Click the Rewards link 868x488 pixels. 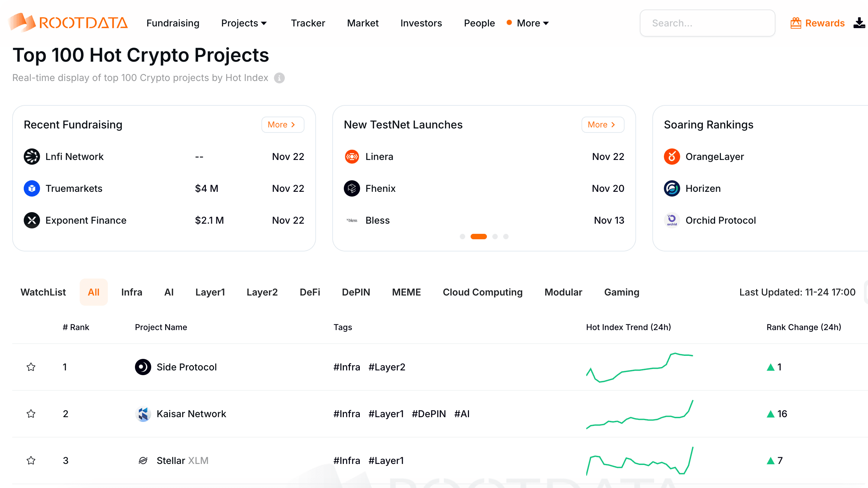[x=825, y=23]
